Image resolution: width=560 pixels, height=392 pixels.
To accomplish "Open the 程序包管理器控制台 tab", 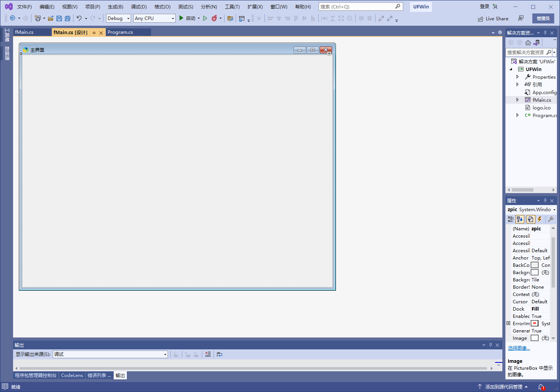I will [x=36, y=375].
